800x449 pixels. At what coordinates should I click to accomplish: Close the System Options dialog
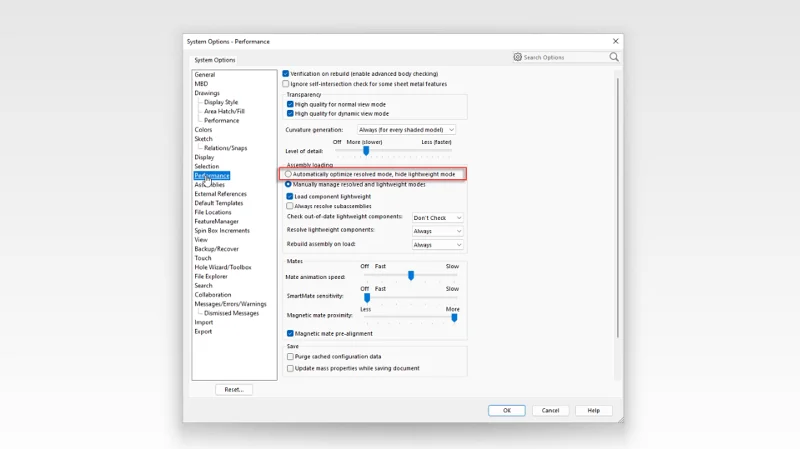click(615, 41)
